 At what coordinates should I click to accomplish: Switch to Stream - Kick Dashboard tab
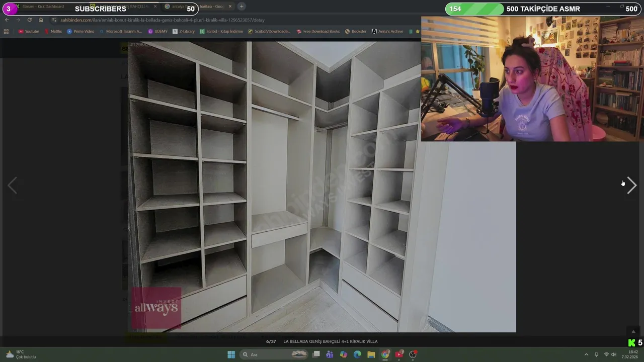click(x=43, y=7)
